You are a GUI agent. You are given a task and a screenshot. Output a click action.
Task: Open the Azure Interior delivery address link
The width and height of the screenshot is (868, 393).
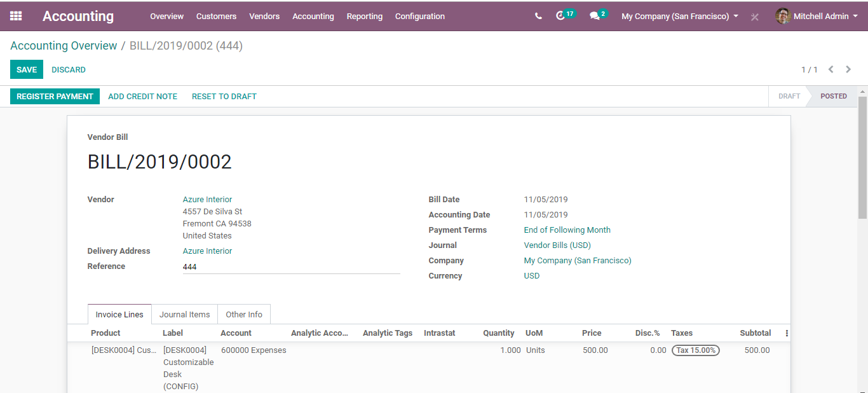pyautogui.click(x=207, y=251)
